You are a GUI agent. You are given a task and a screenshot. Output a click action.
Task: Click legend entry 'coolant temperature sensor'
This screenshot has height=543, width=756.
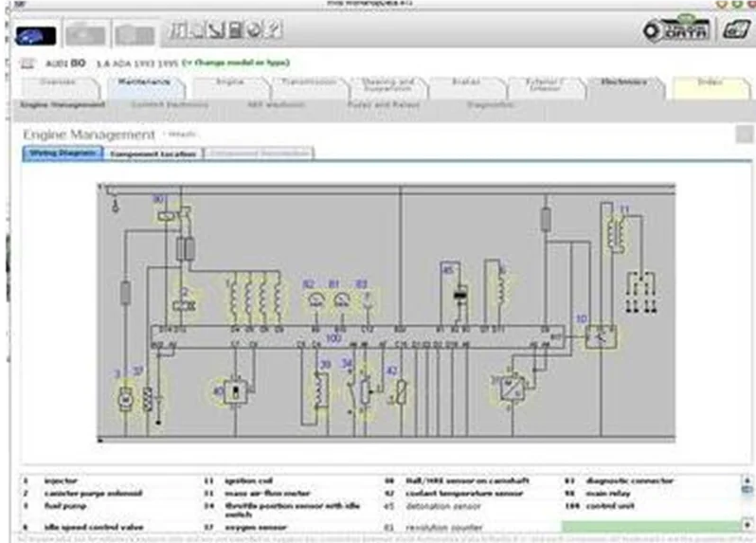point(464,494)
